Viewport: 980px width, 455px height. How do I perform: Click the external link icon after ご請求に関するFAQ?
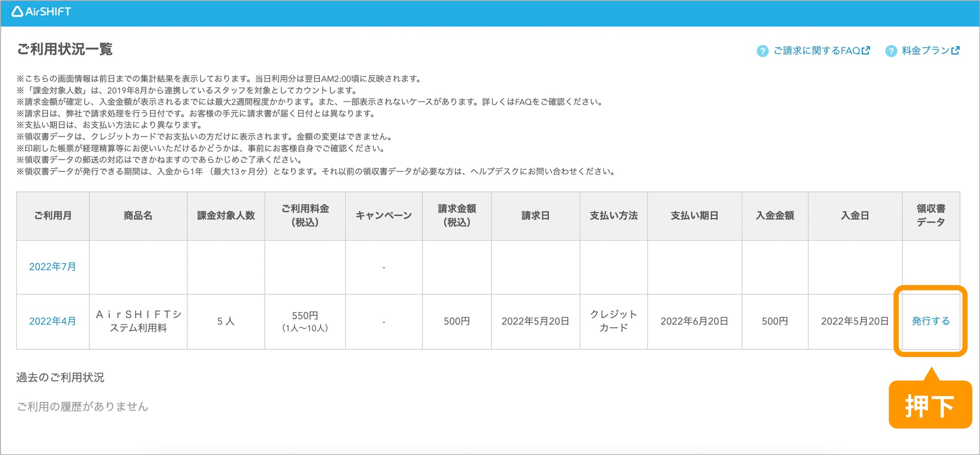click(x=866, y=50)
